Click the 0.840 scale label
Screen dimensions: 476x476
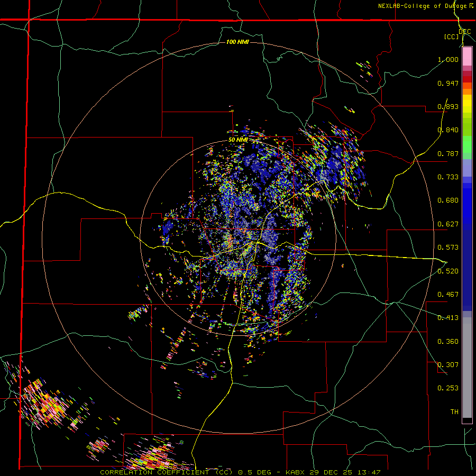point(448,130)
